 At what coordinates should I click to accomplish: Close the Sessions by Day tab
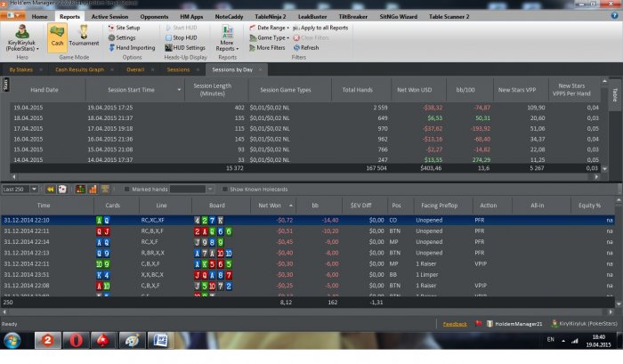[x=260, y=69]
